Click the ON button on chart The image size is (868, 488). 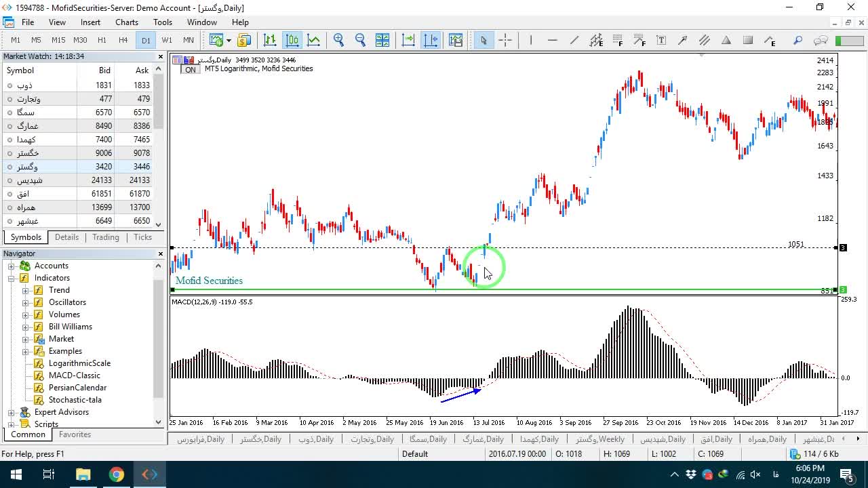pos(191,70)
